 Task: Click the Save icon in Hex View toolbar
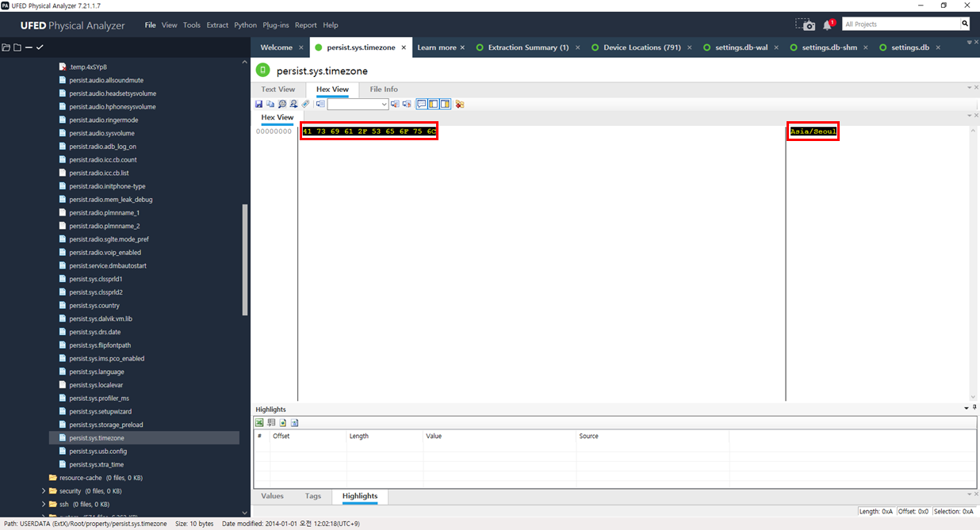[x=258, y=104]
